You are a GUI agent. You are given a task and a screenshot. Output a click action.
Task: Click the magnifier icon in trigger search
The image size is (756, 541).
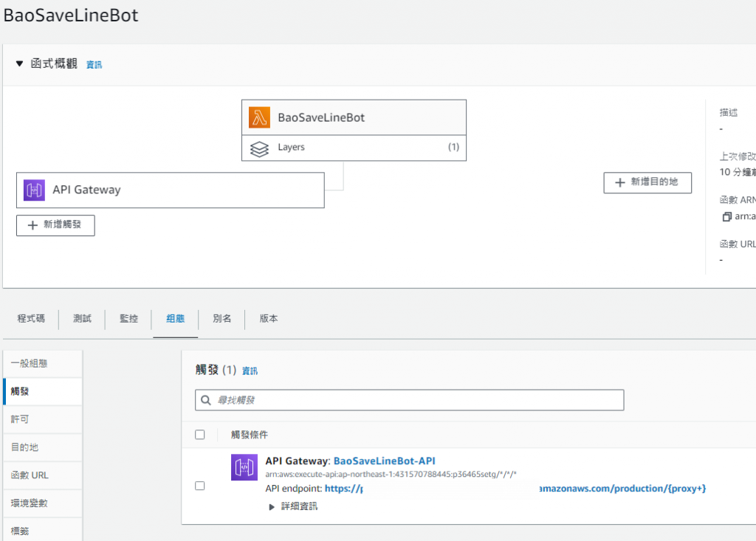coord(206,400)
